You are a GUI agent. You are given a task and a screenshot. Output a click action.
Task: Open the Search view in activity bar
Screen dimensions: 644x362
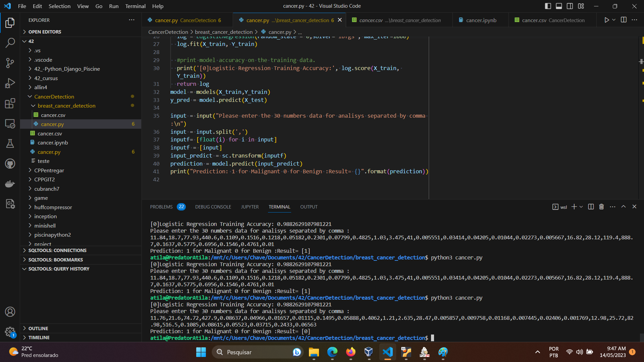(x=10, y=43)
